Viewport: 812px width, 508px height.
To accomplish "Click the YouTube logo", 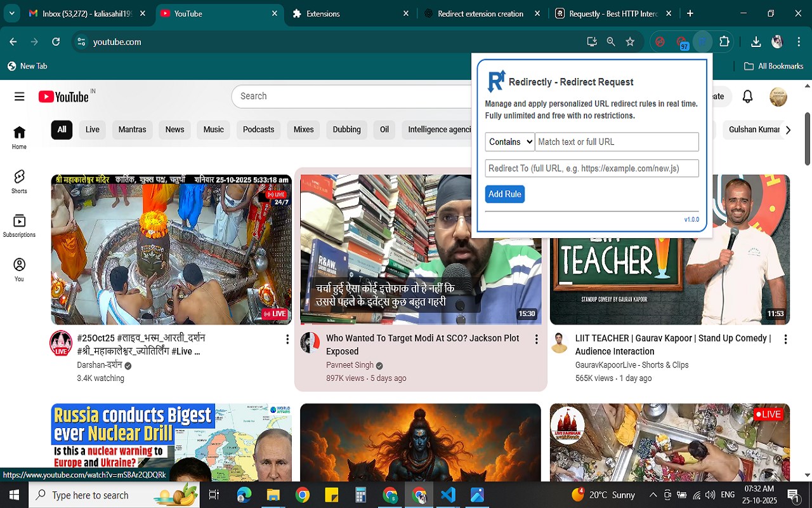I will pyautogui.click(x=63, y=97).
